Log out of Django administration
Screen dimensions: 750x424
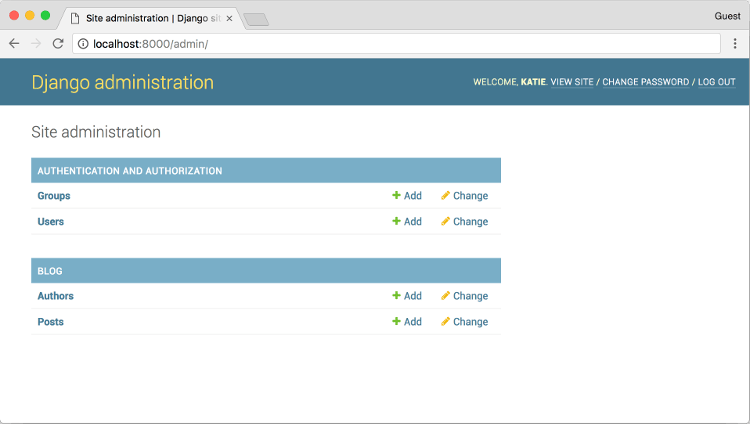point(716,82)
